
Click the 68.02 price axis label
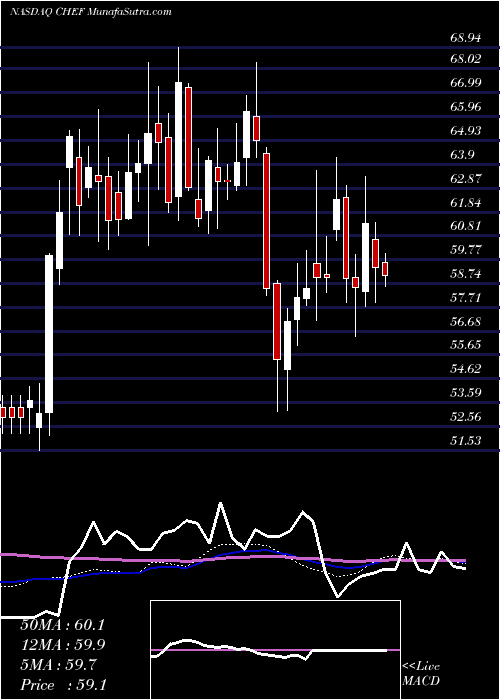(x=466, y=58)
